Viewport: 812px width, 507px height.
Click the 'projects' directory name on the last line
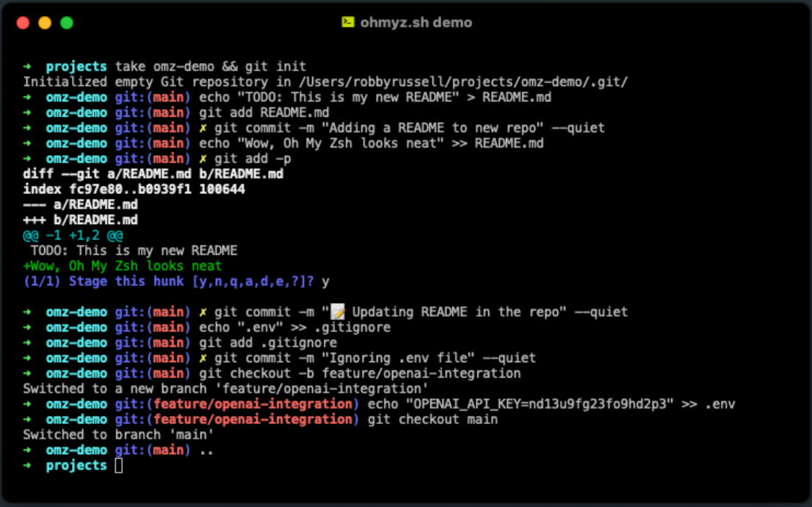click(76, 466)
